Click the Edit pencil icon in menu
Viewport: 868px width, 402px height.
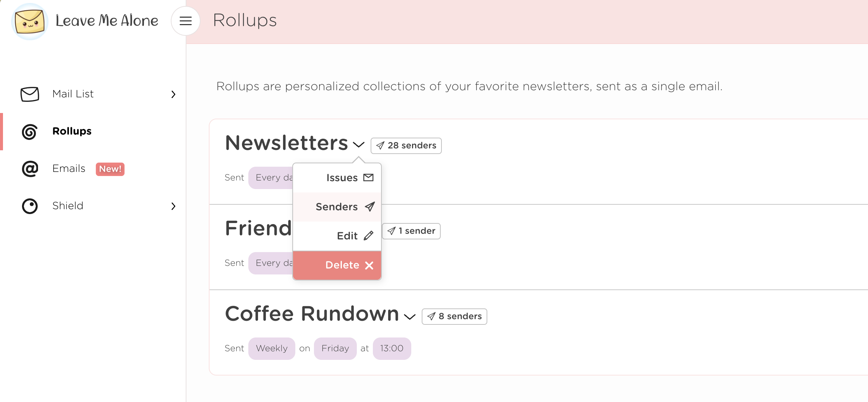coord(368,236)
